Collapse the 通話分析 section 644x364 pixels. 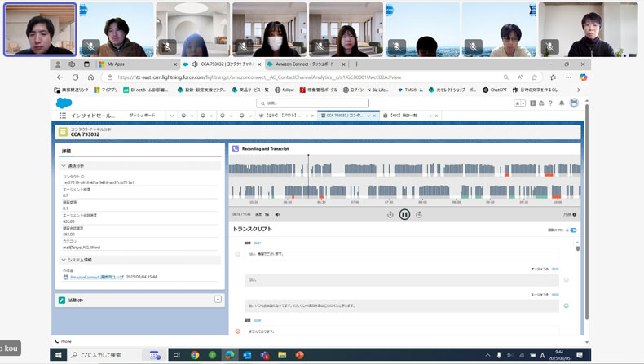coord(64,166)
